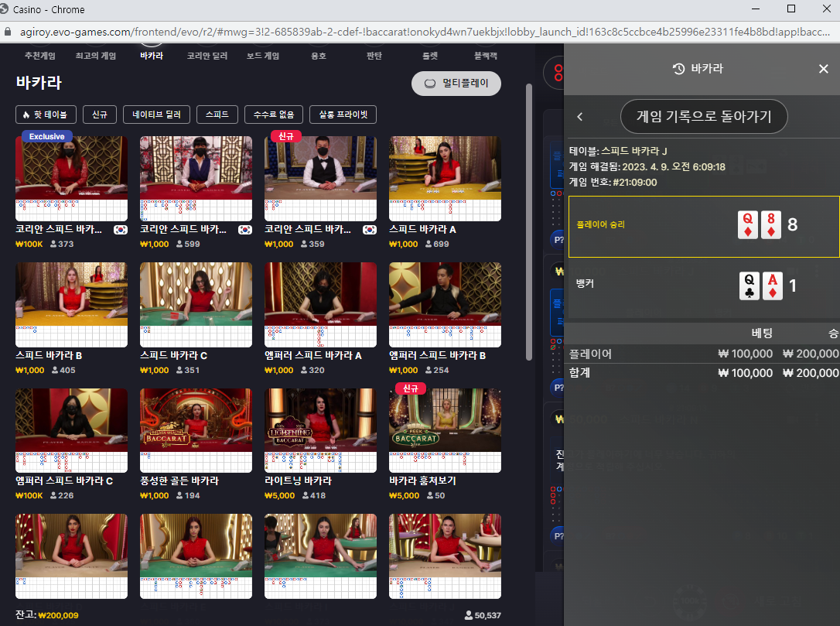Minimize the Chrome window

[x=756, y=9]
